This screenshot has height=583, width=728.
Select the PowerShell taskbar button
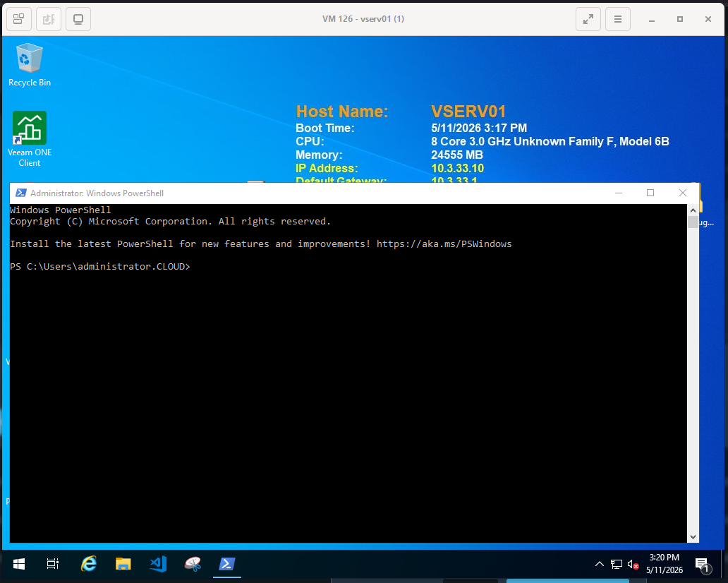click(x=227, y=564)
